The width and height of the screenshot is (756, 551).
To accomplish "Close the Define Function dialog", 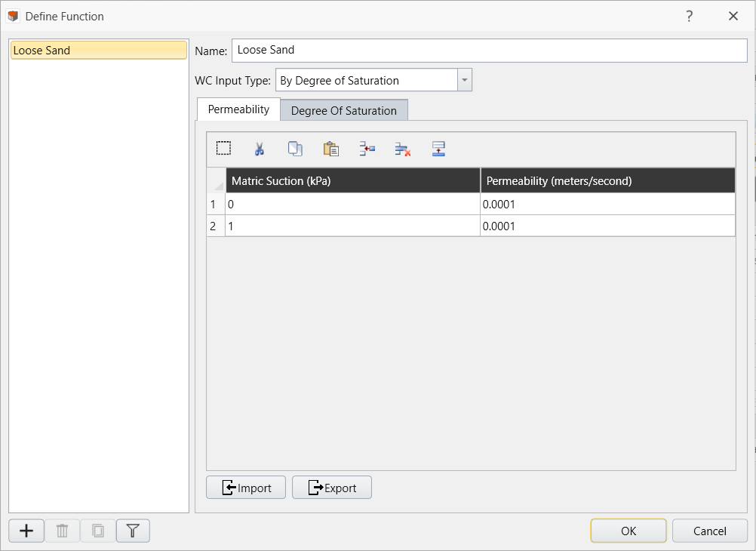I will pyautogui.click(x=733, y=16).
